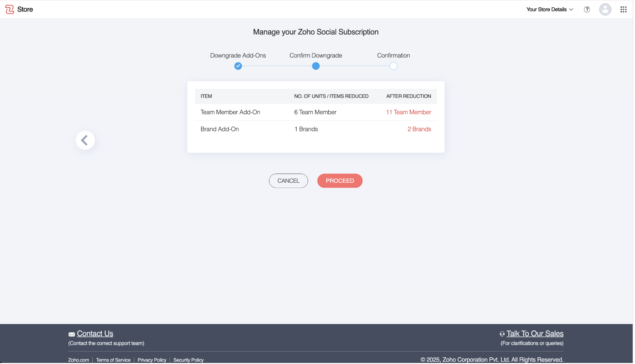Select the 1 Brands reduced value
This screenshot has width=635, height=364.
306,129
